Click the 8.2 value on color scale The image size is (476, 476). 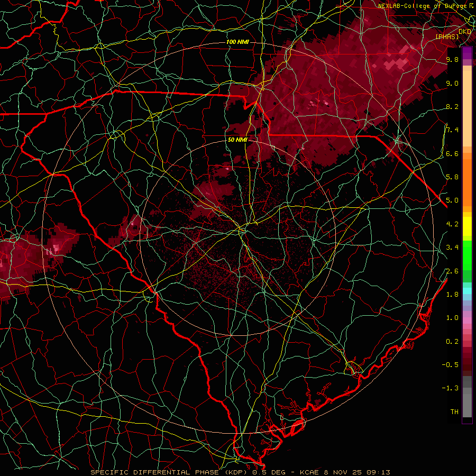[452, 106]
